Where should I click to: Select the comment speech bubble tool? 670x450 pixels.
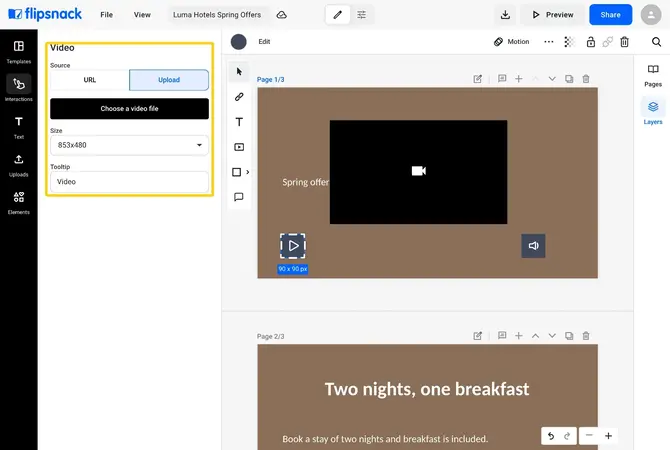[239, 197]
